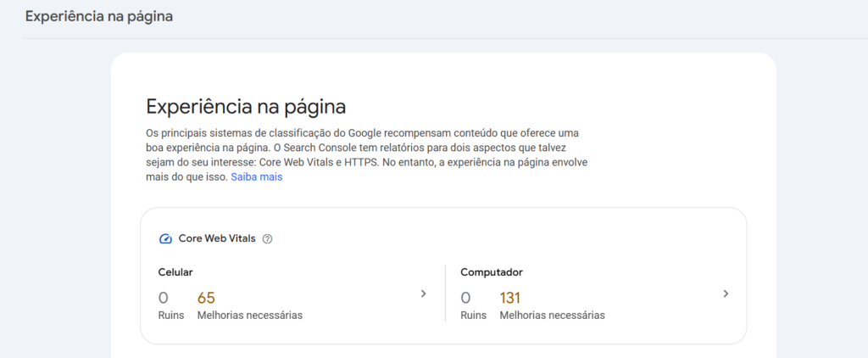Expand the Celular report chevron
The image size is (868, 358).
(424, 294)
